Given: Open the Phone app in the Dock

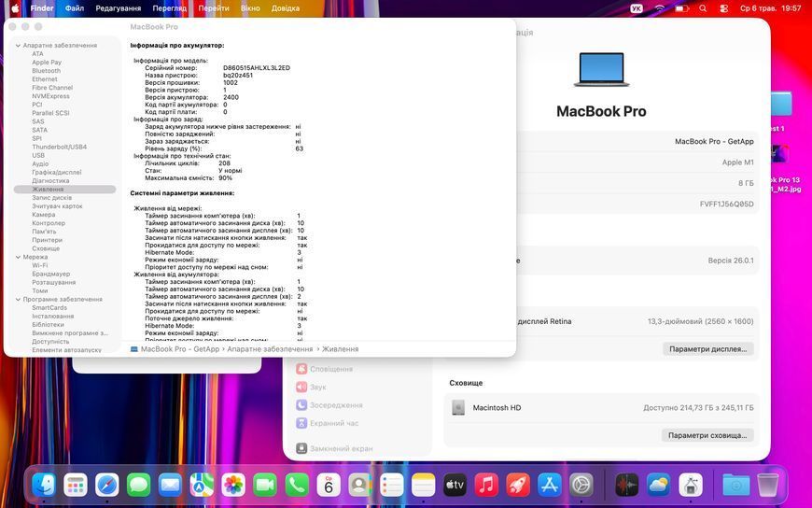Looking at the screenshot, I should [297, 486].
